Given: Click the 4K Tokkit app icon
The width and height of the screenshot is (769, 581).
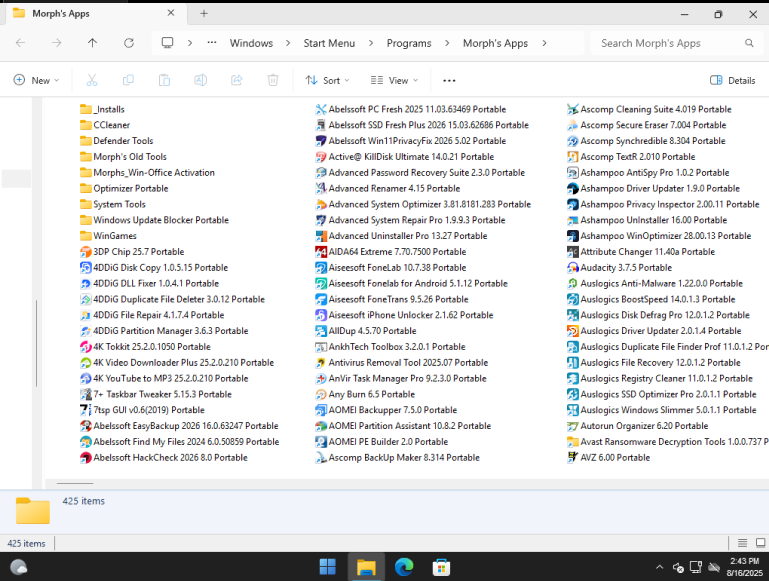Looking at the screenshot, I should pyautogui.click(x=86, y=347).
